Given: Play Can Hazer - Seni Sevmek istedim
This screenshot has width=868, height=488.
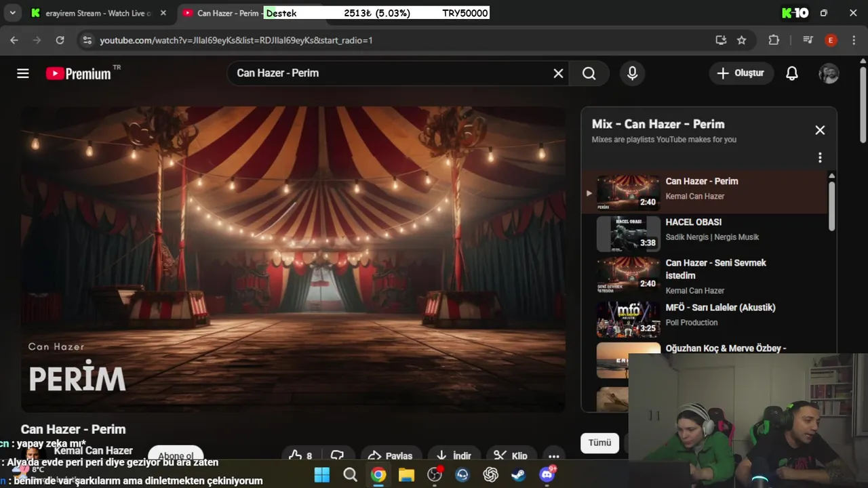Looking at the screenshot, I should (705, 275).
